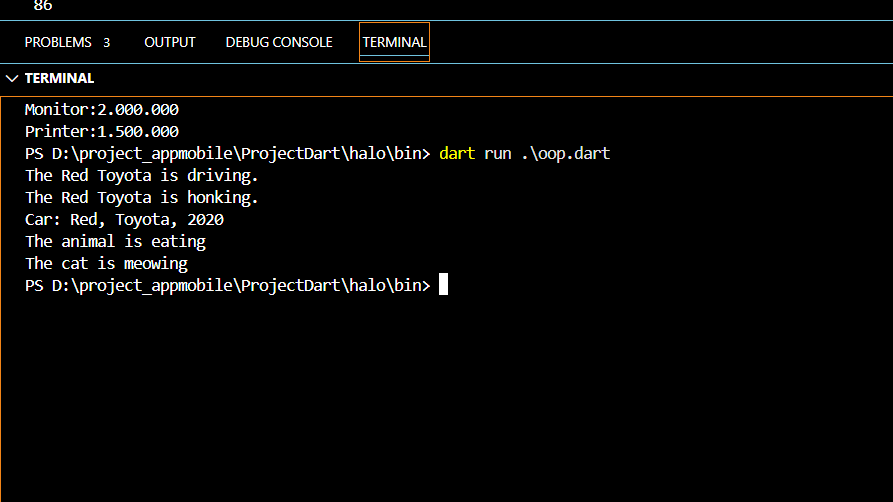Click the TERMINAL tab
Viewport: 893px width, 502px height.
pyautogui.click(x=394, y=42)
